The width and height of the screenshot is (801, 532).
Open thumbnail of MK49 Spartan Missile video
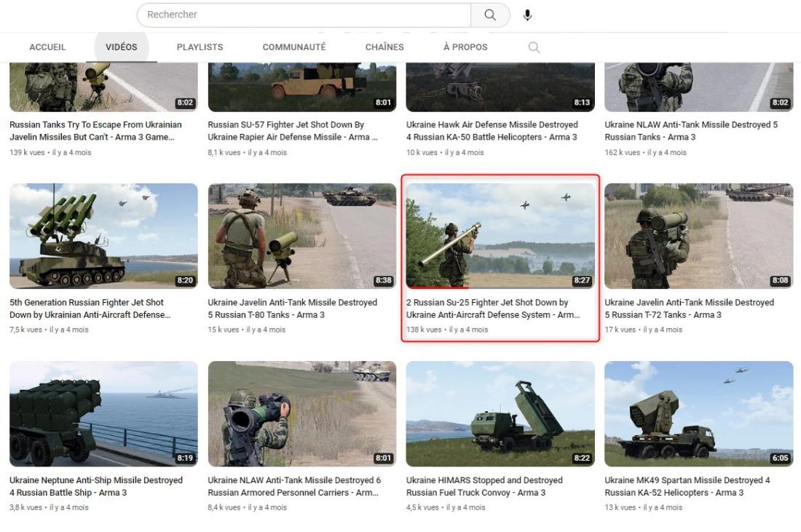click(x=699, y=413)
